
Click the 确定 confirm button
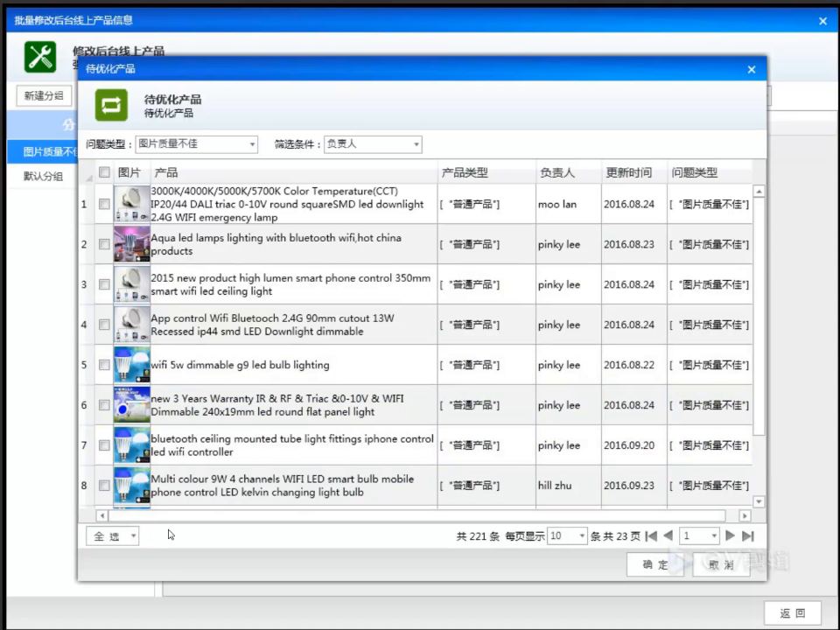click(655, 564)
